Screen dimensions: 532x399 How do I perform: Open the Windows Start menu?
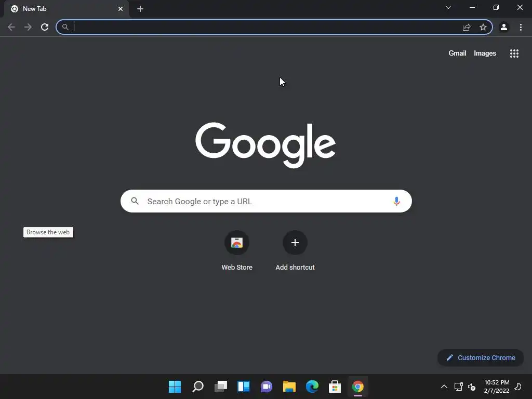click(x=175, y=387)
